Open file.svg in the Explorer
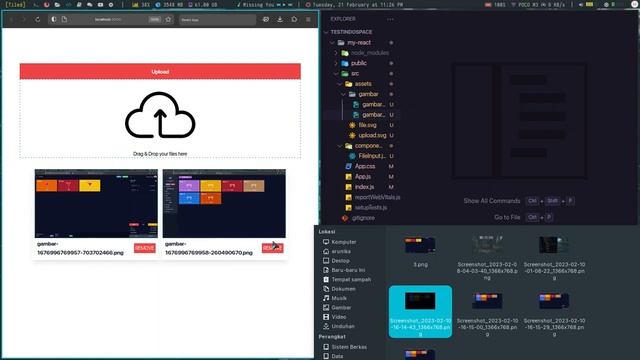This screenshot has height=360, width=640. (367, 125)
